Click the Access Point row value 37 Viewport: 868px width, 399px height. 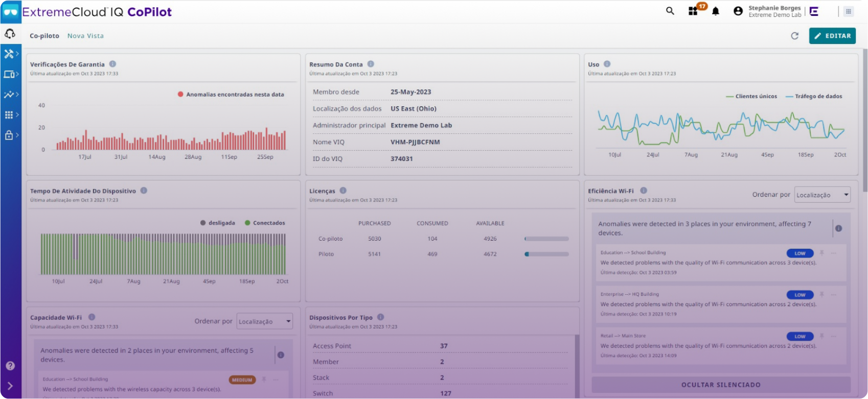click(444, 346)
